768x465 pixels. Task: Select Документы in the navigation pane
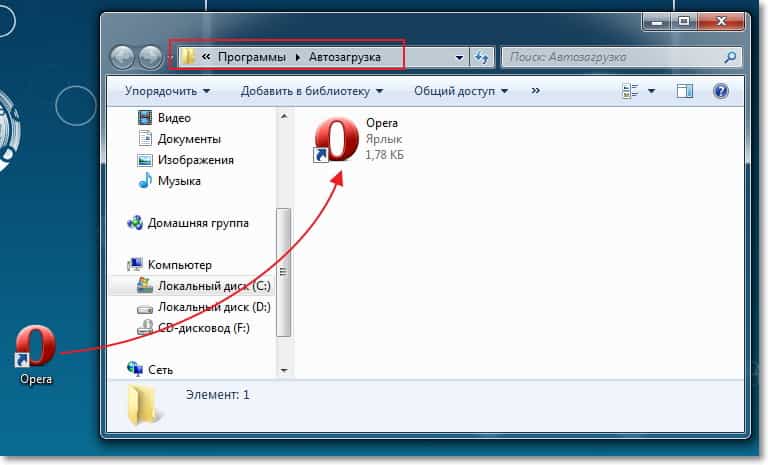(189, 139)
